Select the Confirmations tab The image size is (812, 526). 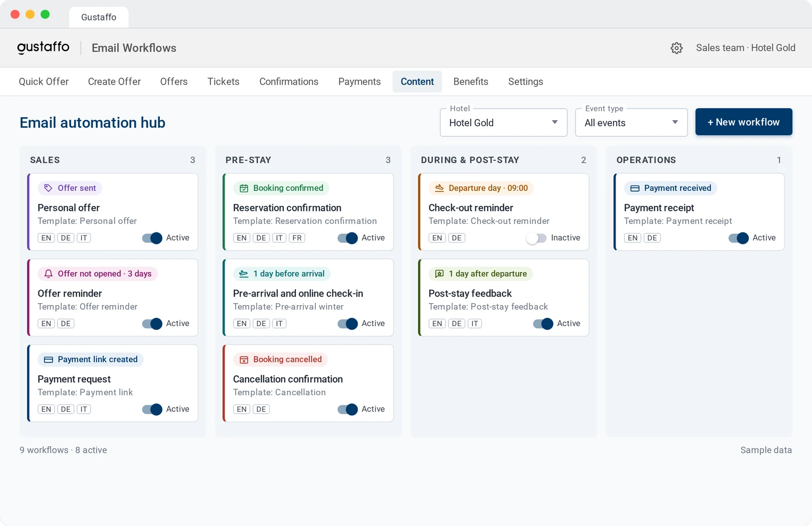[x=289, y=82]
